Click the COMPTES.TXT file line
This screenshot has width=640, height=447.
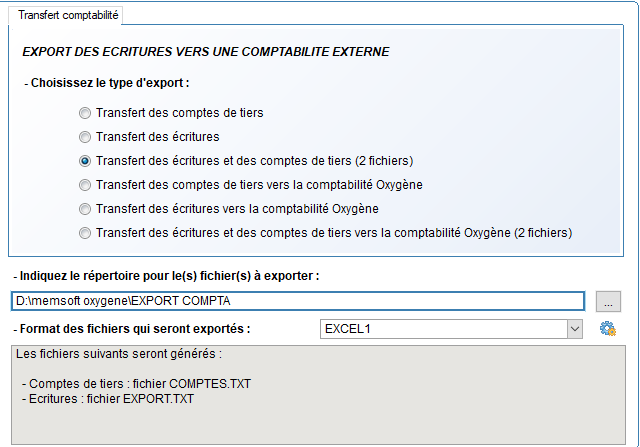point(136,384)
